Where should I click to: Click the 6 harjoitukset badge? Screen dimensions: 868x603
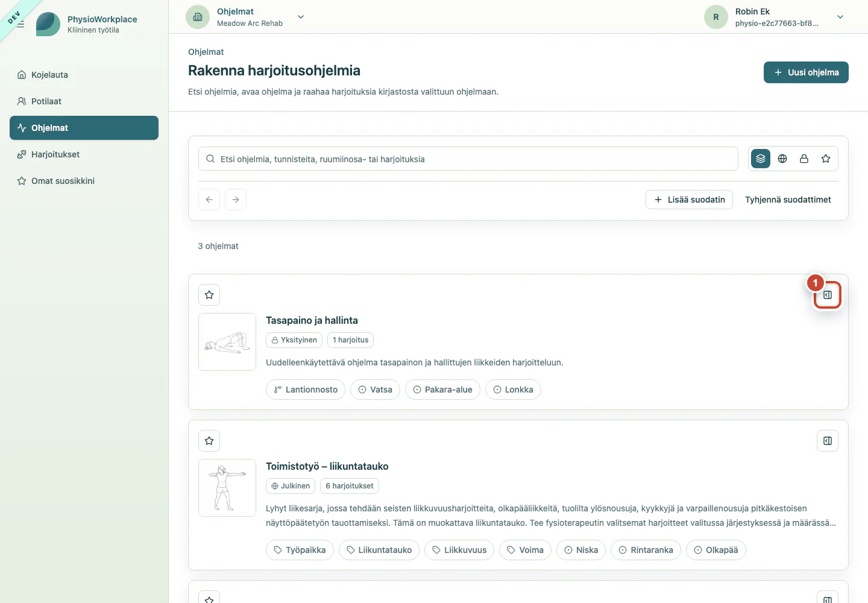[350, 486]
